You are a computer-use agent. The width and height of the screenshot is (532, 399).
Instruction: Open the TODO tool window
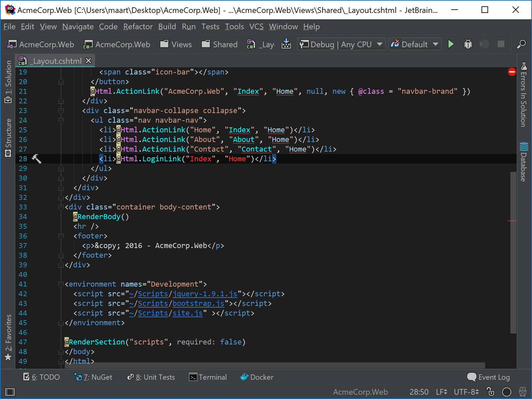point(42,377)
